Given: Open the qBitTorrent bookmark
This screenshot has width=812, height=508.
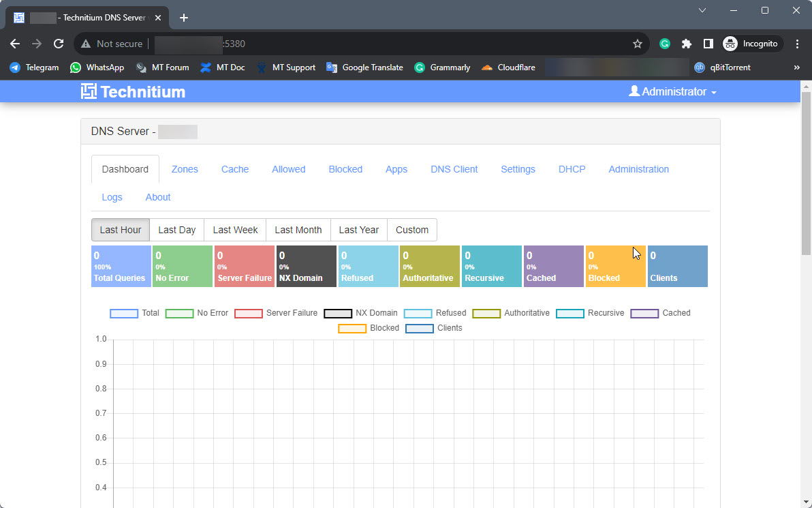Looking at the screenshot, I should 722,68.
